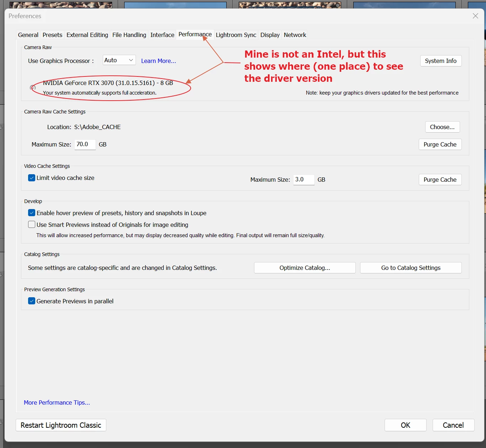This screenshot has width=486, height=448.
Task: Open the Network tab
Action: pos(295,35)
